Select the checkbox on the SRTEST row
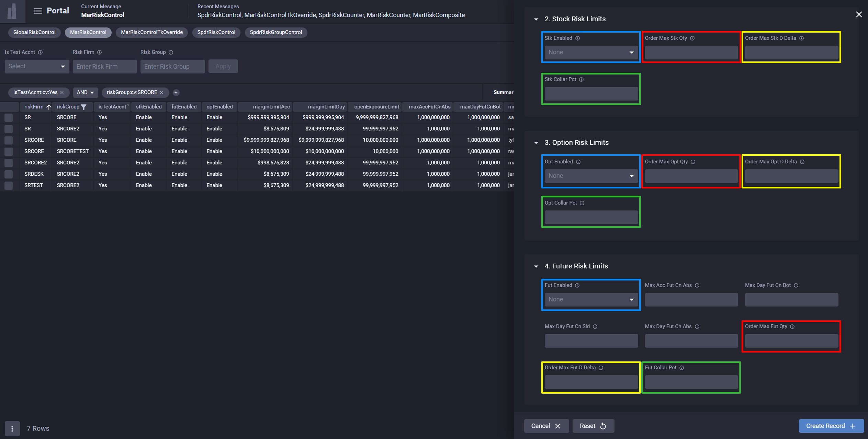The height and width of the screenshot is (439, 868). click(x=9, y=185)
